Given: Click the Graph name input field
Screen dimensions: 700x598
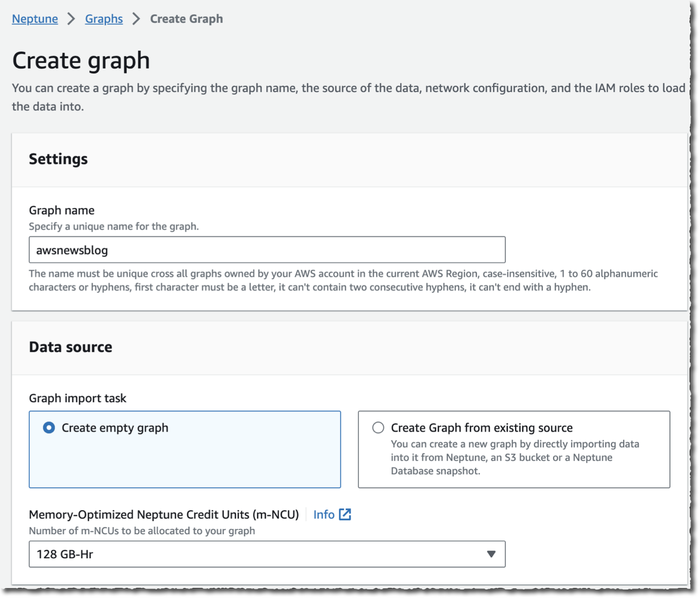Looking at the screenshot, I should pos(267,250).
